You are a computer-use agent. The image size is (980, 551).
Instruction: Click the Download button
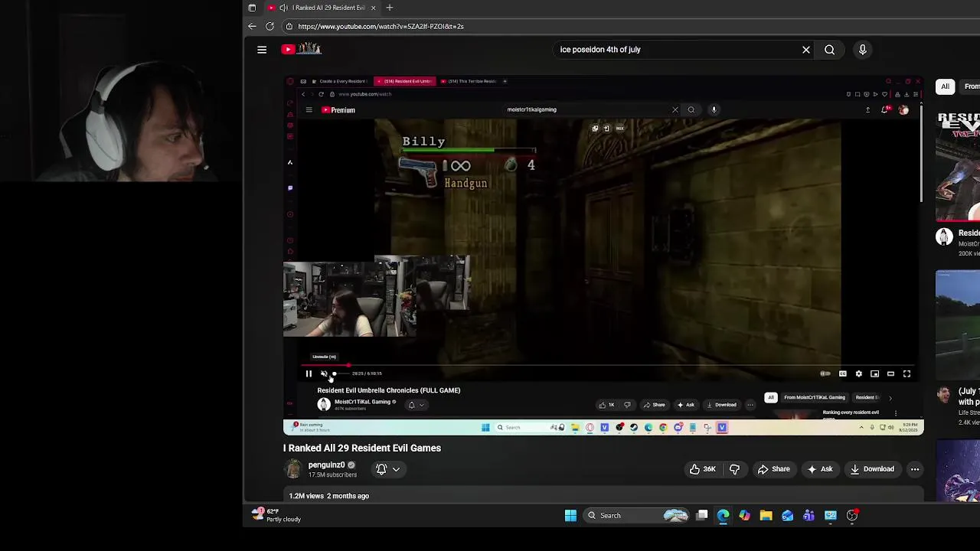pos(871,469)
